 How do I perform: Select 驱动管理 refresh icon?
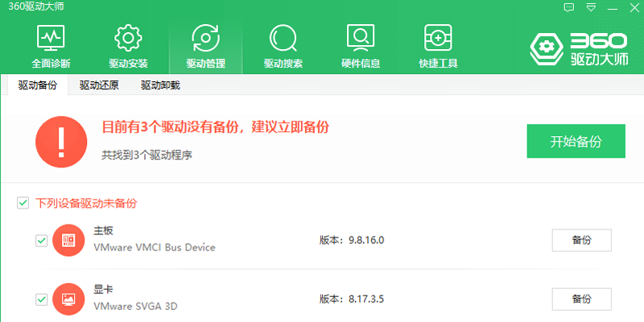[206, 38]
